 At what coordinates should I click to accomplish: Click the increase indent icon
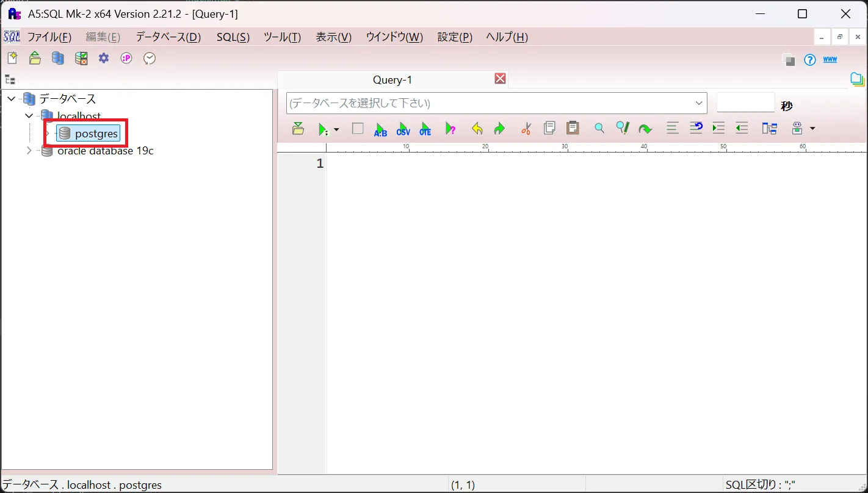click(718, 128)
